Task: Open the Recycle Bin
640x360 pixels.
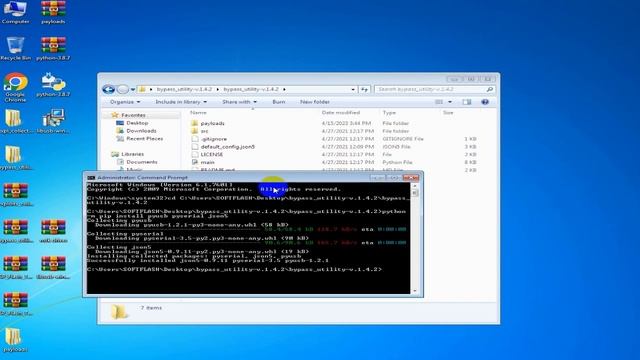Action: click(x=16, y=48)
